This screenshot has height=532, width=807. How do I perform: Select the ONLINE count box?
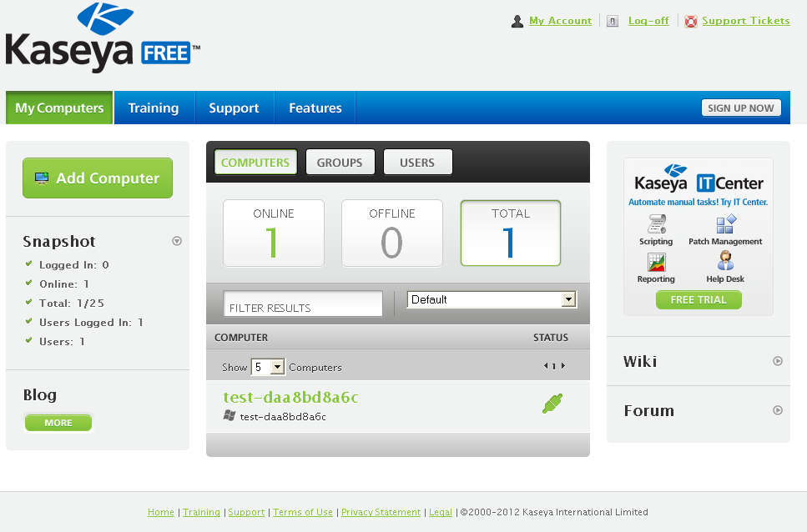(273, 233)
